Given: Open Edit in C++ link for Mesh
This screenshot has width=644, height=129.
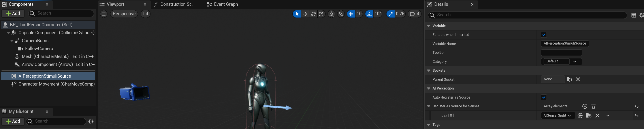Looking at the screenshot, I should [83, 56].
